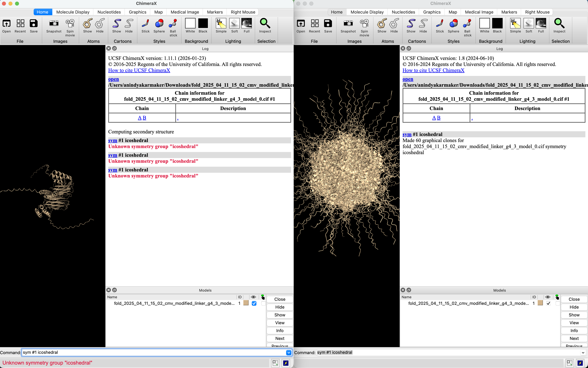The height and width of the screenshot is (368, 588).
Task: Toggle shown checkbox for model 1, right window
Action: tap(548, 303)
